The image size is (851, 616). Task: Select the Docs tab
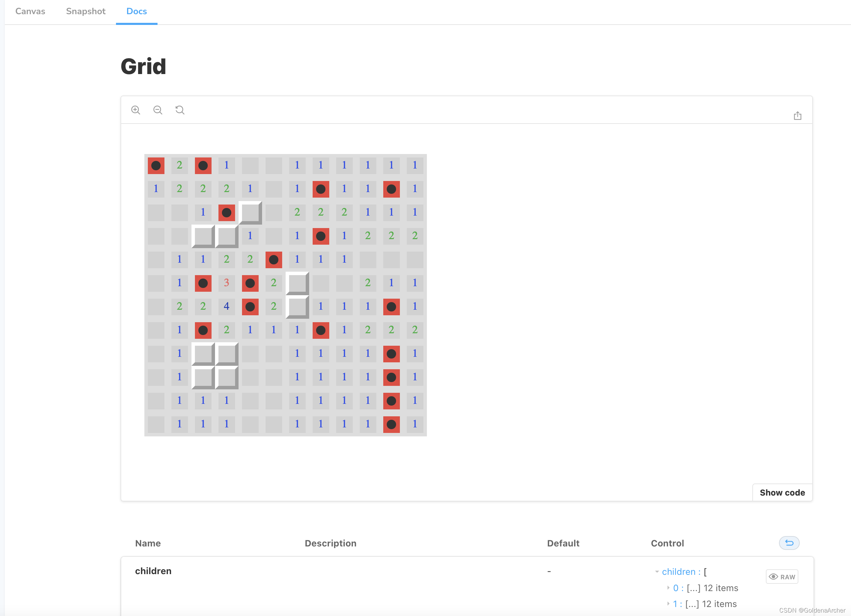pos(136,11)
